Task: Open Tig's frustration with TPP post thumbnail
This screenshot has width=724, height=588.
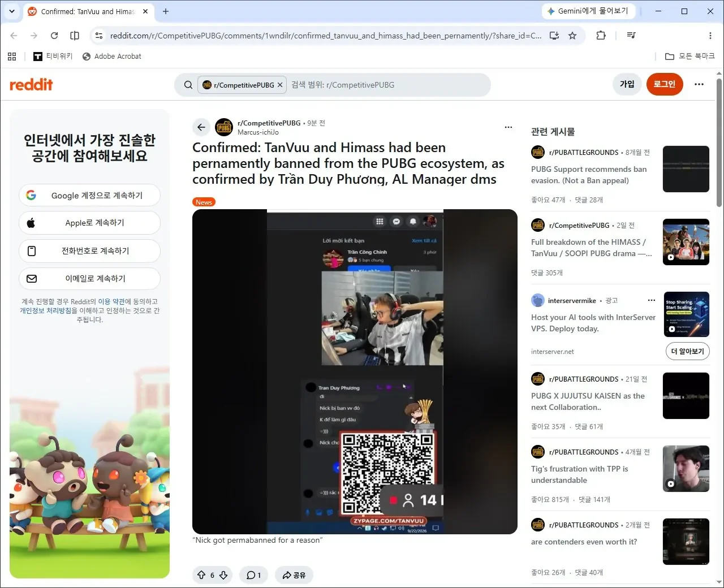Action: point(686,469)
